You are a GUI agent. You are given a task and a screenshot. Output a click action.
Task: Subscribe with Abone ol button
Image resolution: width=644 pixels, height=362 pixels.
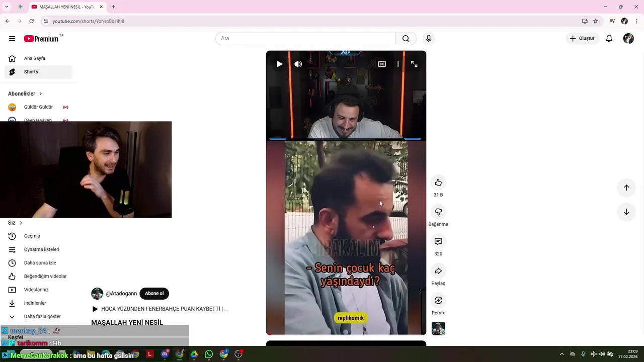tap(154, 294)
